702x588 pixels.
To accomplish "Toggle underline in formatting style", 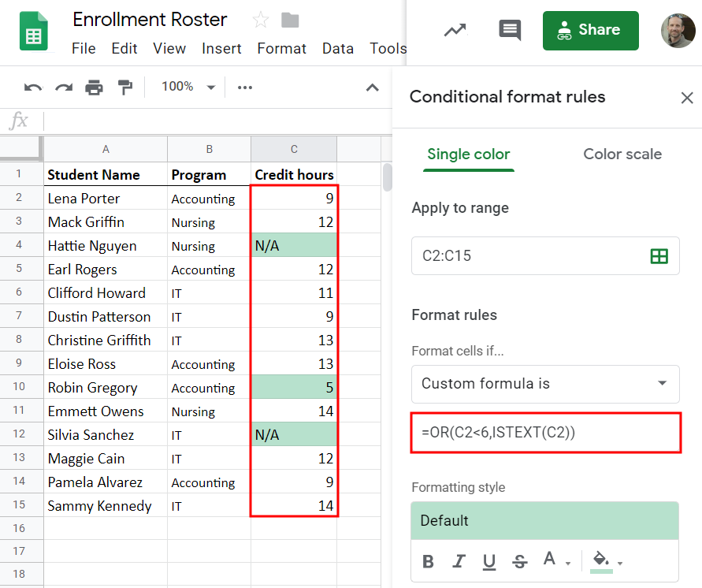I will tap(489, 561).
